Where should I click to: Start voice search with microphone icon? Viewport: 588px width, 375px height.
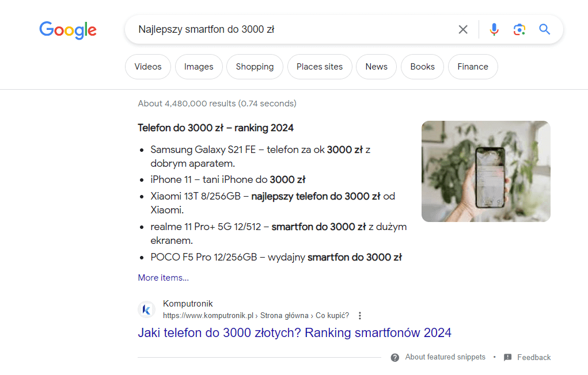click(494, 29)
